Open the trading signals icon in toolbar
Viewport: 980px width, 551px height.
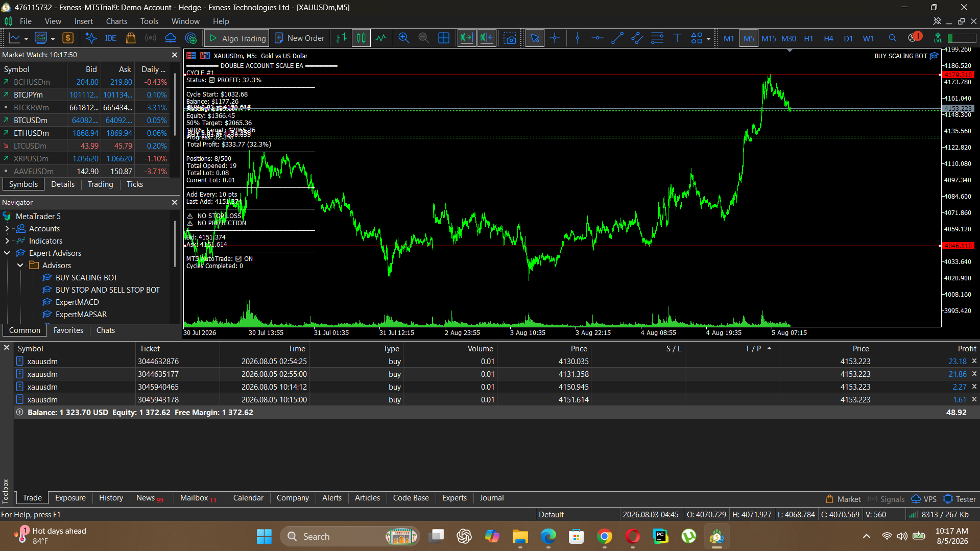tap(151, 38)
